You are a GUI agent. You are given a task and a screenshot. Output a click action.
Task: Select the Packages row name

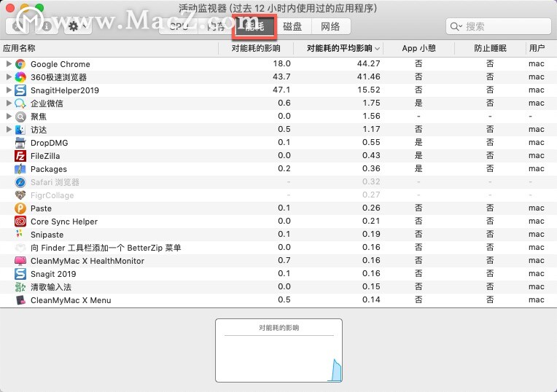[49, 169]
